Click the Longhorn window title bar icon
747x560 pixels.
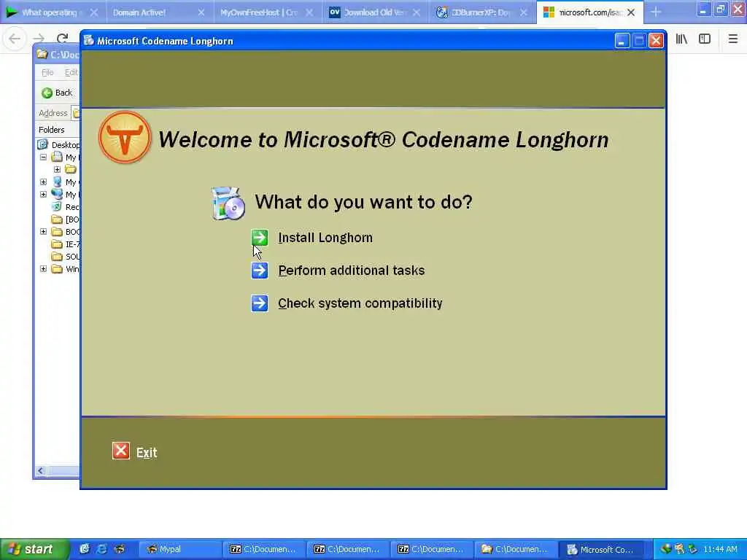point(88,41)
